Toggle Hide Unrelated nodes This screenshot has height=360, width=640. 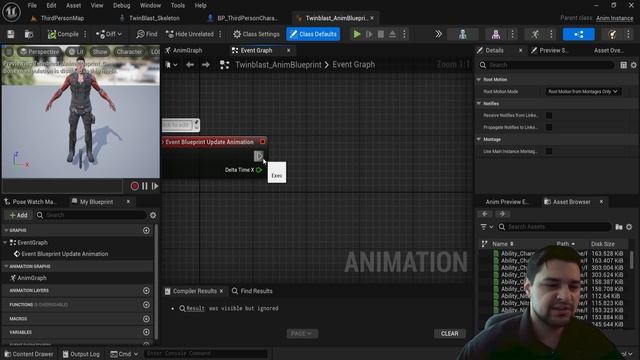coord(190,34)
